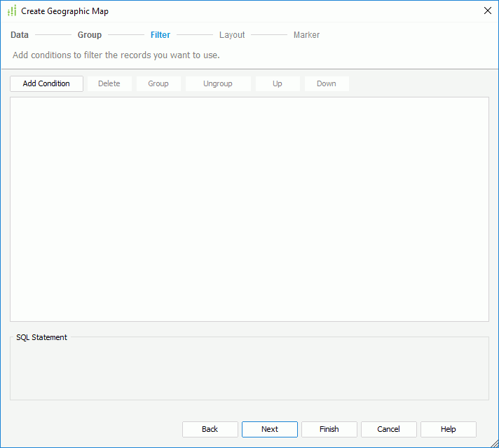Select the Filter wizard step
The image size is (499, 448).
pyautogui.click(x=160, y=35)
